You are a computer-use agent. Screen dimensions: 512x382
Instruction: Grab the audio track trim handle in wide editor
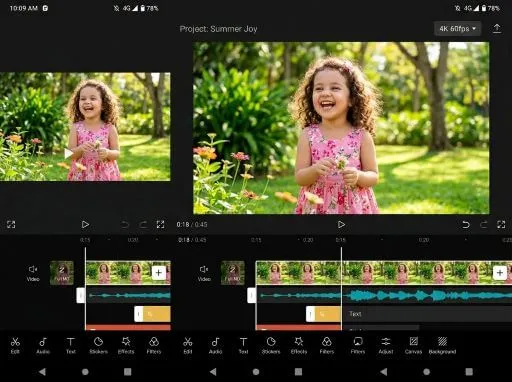coord(252,296)
